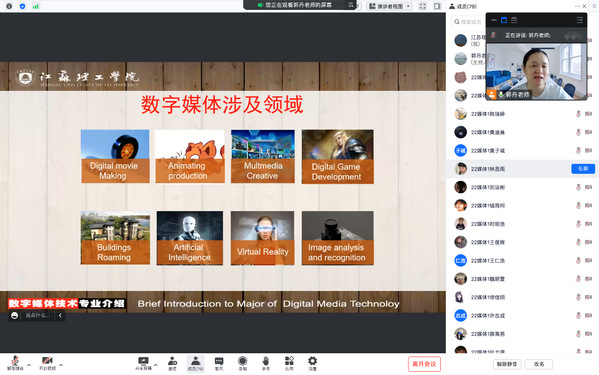This screenshot has width=599, height=375.
Task: Enter fullscreen using the expand icon
Action: click(423, 6)
